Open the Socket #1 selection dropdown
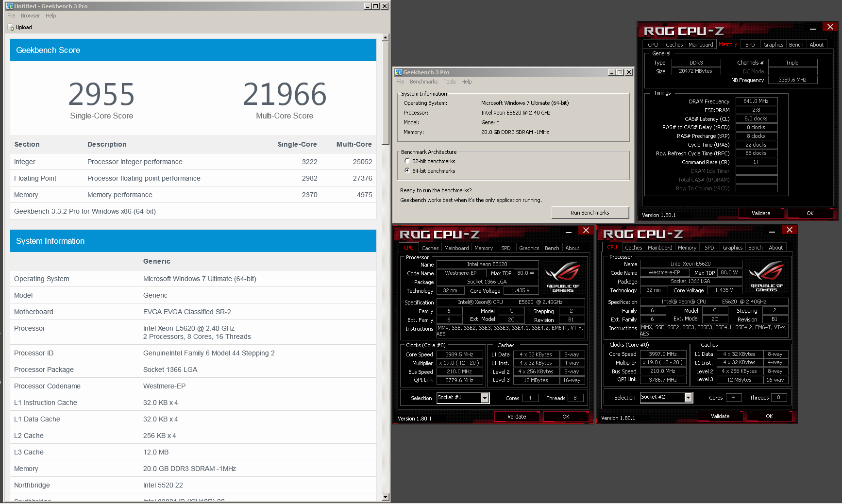This screenshot has height=504, width=842. (x=485, y=398)
